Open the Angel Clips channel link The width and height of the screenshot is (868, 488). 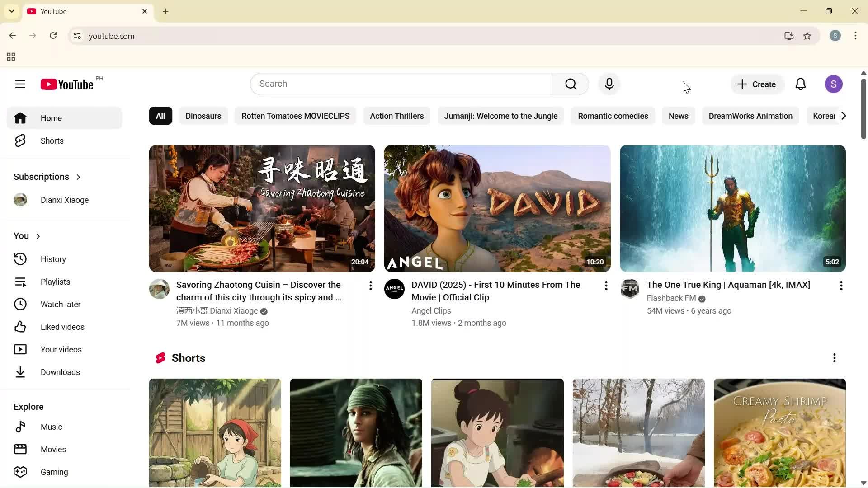pyautogui.click(x=431, y=311)
